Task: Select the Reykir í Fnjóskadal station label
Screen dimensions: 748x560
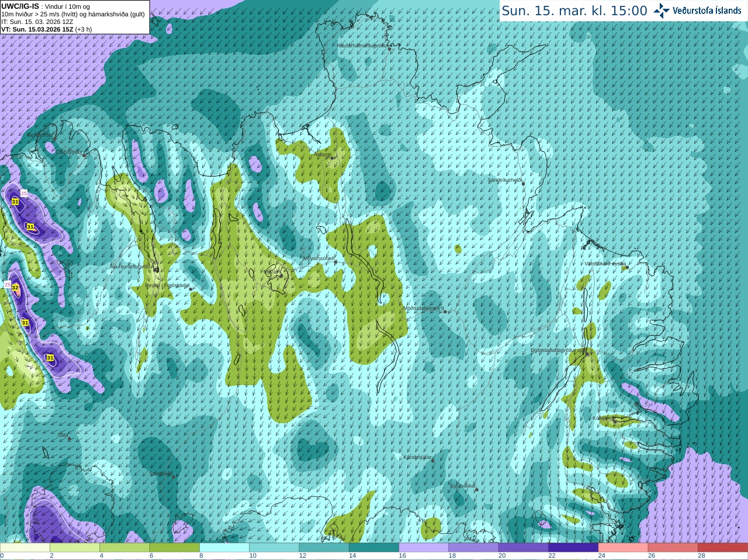Action: (x=167, y=285)
